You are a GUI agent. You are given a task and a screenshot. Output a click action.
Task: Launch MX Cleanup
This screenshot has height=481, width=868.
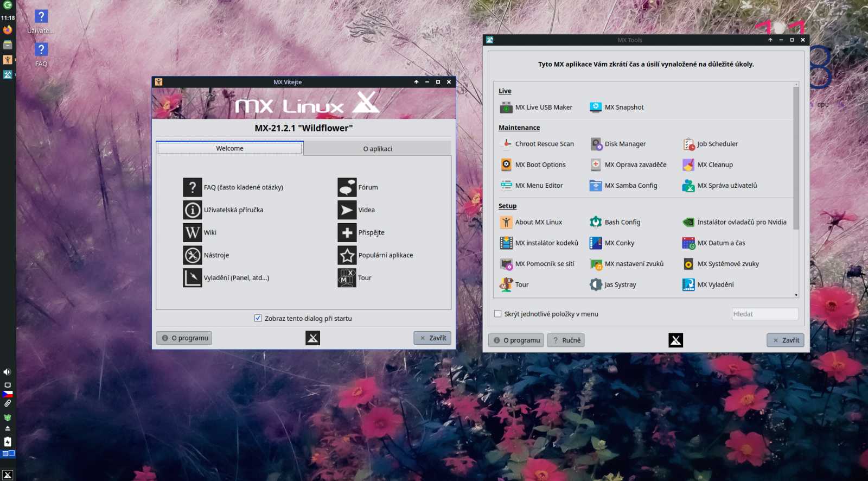pos(708,164)
